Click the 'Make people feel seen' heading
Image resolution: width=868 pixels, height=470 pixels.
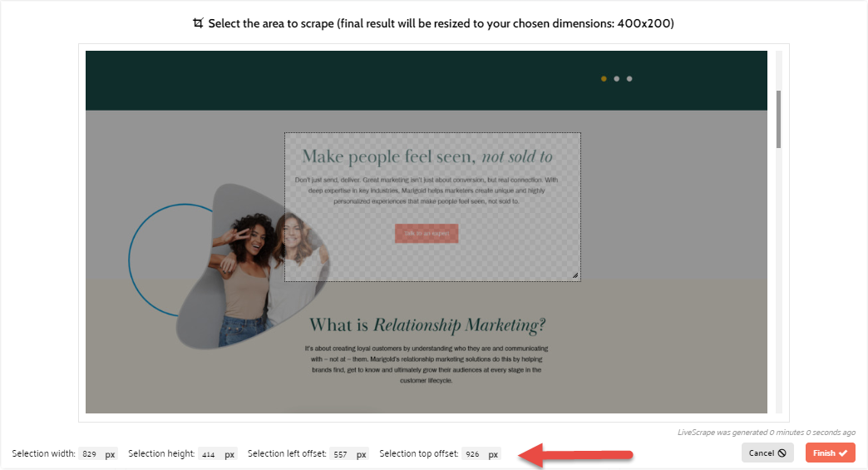point(427,156)
